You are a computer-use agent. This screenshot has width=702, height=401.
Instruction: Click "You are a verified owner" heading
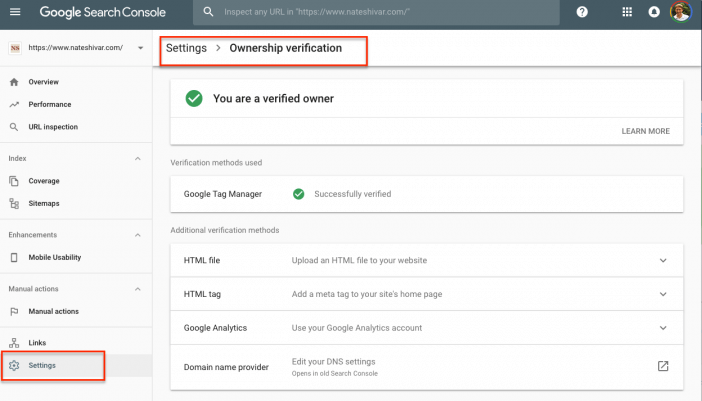click(273, 98)
